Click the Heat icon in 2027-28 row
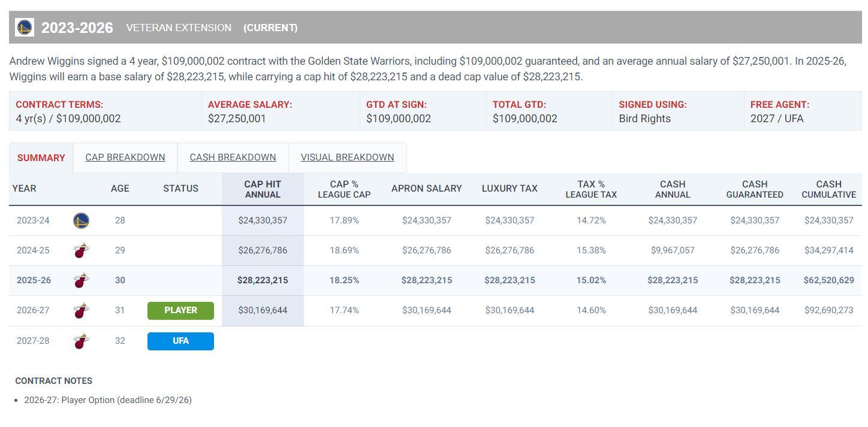Viewport: 868px width, 427px height. tap(81, 341)
